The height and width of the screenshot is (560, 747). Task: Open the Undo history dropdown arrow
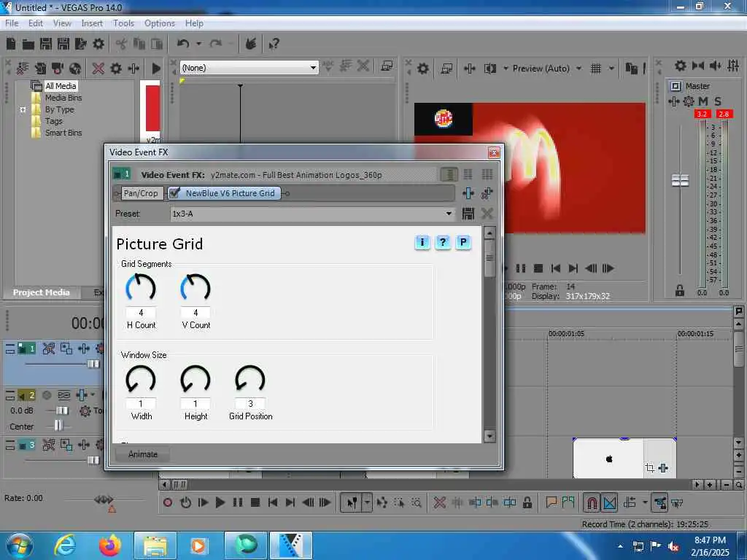[198, 44]
